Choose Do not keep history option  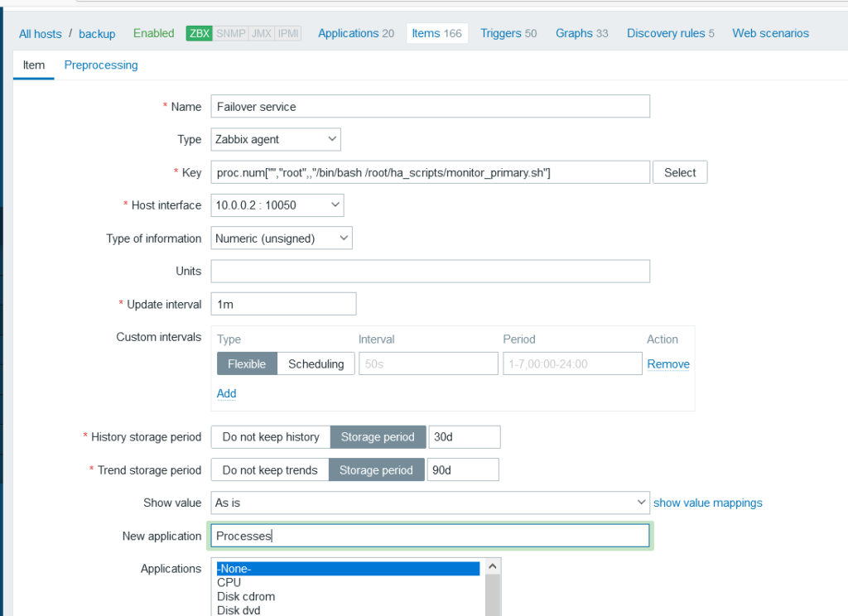(x=271, y=437)
